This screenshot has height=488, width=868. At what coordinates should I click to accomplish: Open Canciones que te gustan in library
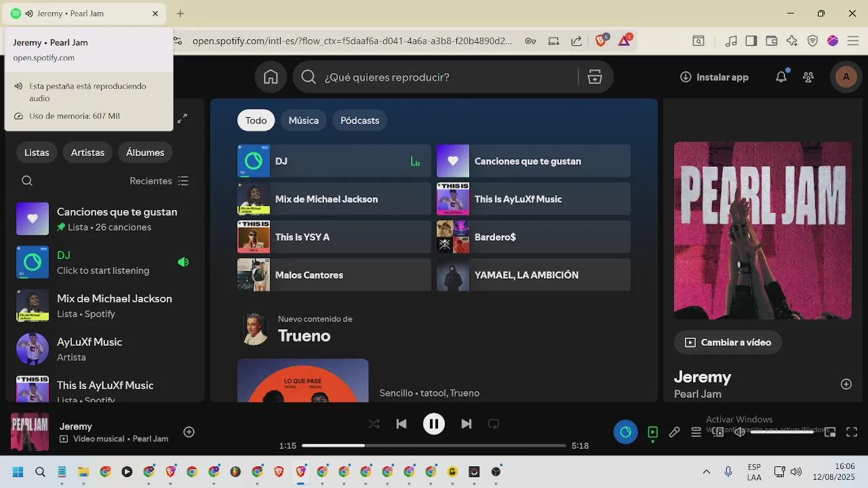[x=104, y=219]
